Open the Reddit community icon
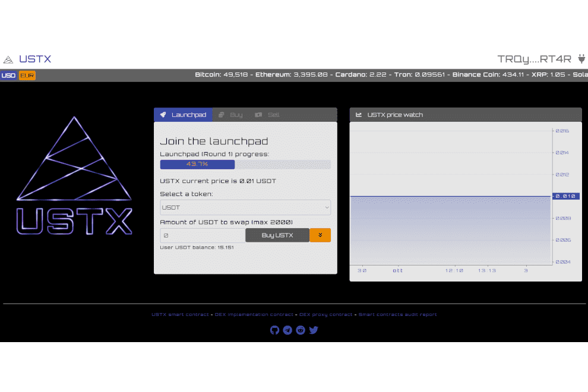The width and height of the screenshot is (588, 392). 301,330
